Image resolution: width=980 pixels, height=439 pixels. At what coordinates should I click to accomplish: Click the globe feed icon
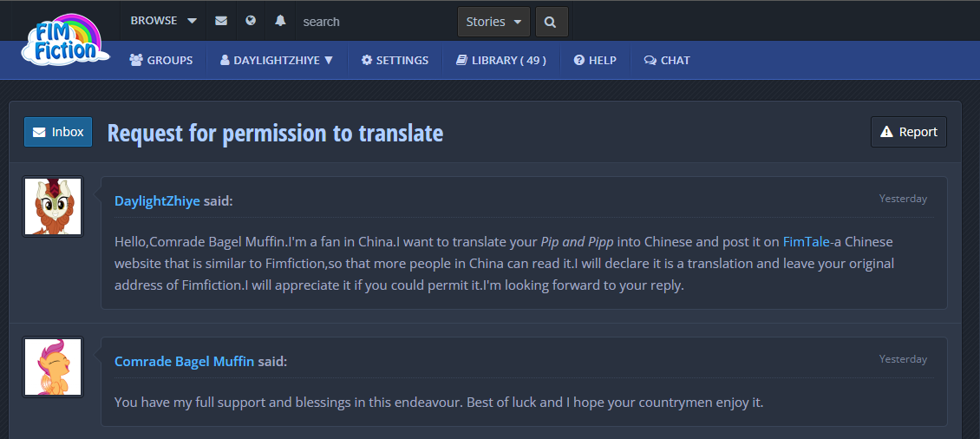click(x=251, y=21)
